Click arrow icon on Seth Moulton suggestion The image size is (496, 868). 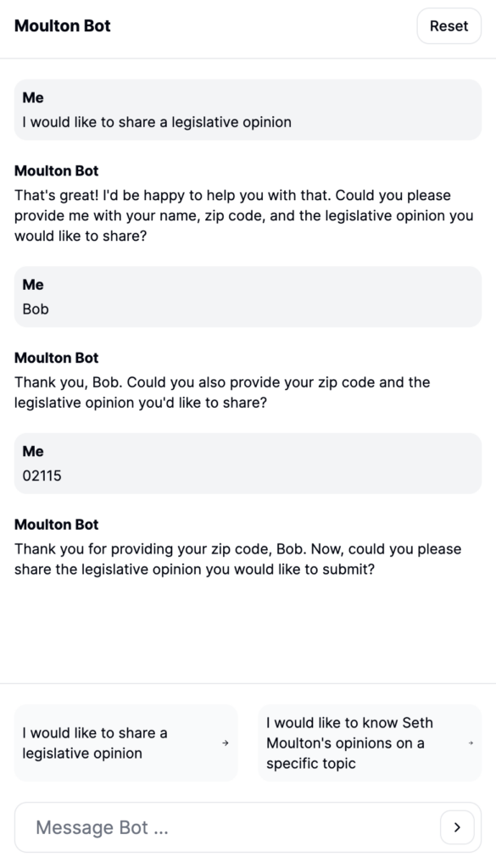471,743
